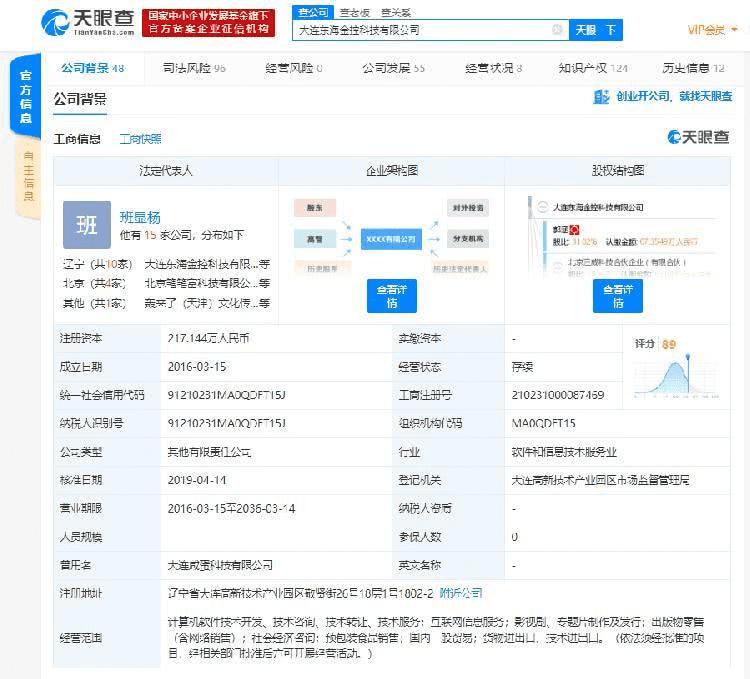Clear the search box with the X icon
The height and width of the screenshot is (679, 750).
pos(557,30)
